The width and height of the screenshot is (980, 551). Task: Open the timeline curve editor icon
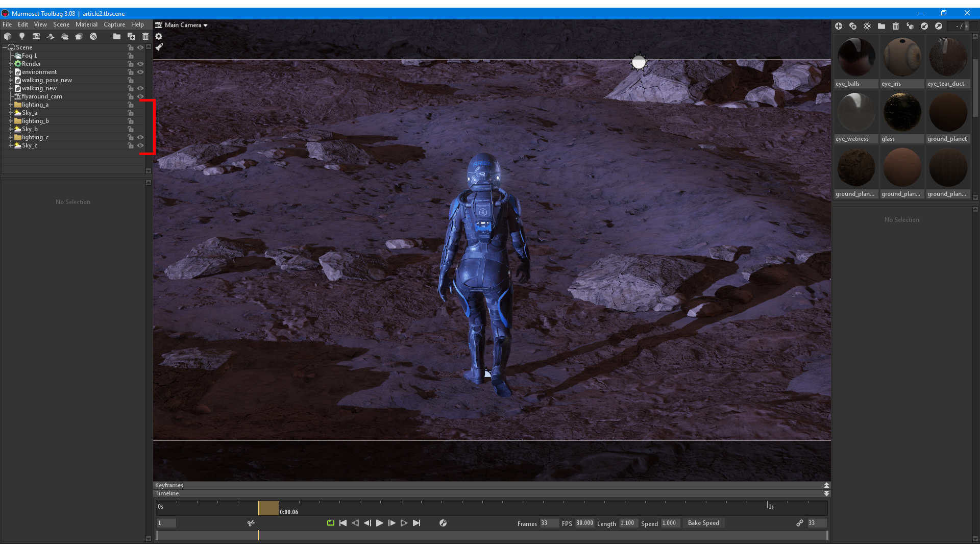point(443,523)
